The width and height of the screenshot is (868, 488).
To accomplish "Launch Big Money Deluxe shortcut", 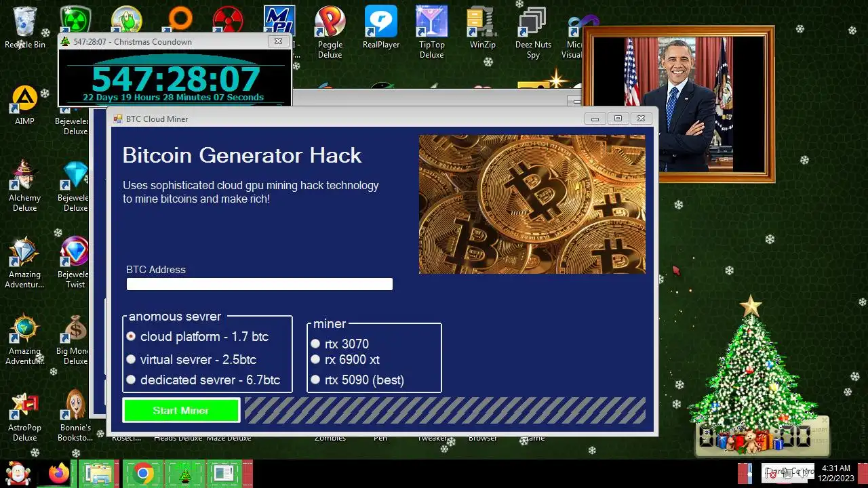I will pyautogui.click(x=75, y=339).
